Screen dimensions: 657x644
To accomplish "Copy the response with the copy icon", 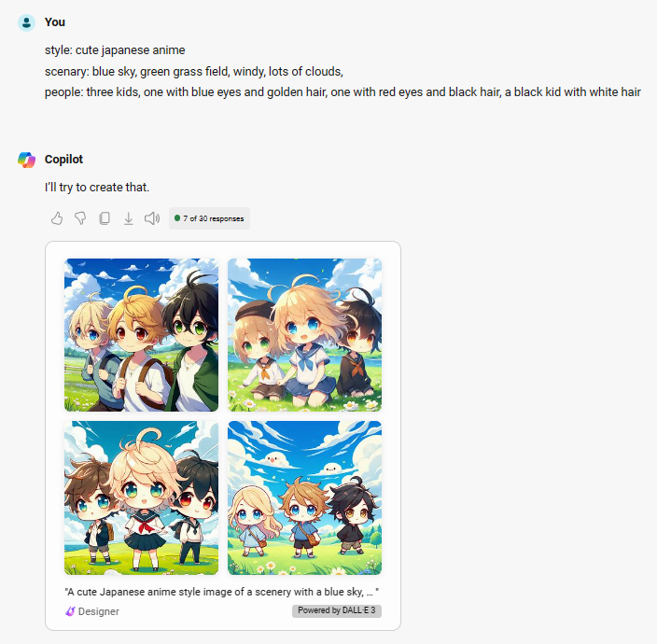I will (x=105, y=218).
